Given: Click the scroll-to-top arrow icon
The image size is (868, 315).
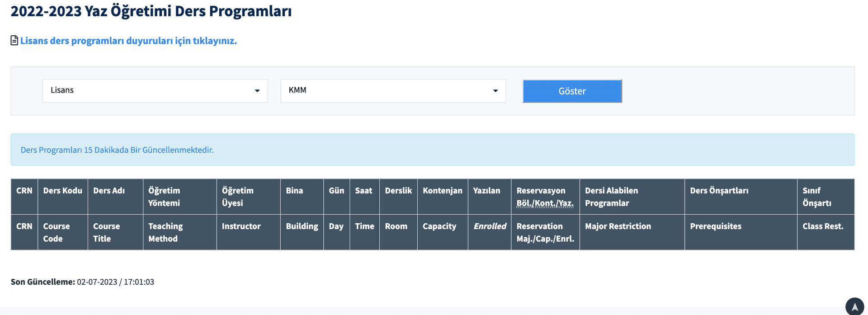Looking at the screenshot, I should pos(854,306).
